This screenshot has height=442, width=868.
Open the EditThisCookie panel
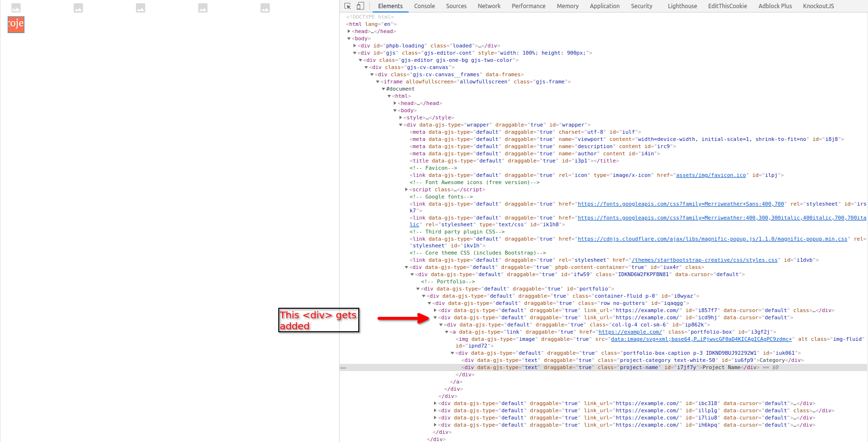pyautogui.click(x=727, y=6)
